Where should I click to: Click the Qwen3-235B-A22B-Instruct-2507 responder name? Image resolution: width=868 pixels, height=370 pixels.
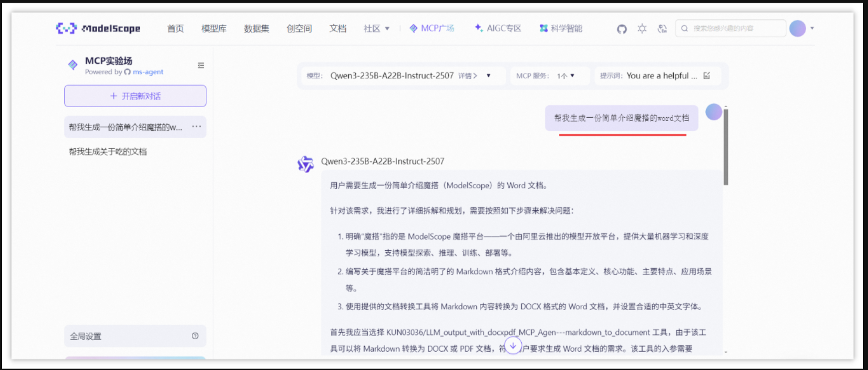coord(383,161)
